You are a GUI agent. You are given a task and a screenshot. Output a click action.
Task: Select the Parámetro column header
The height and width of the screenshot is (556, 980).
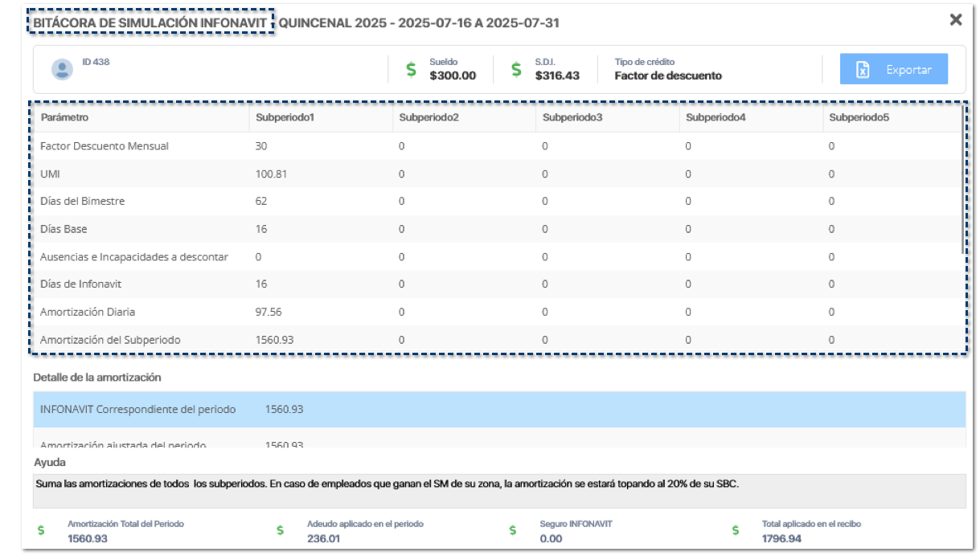click(x=64, y=118)
